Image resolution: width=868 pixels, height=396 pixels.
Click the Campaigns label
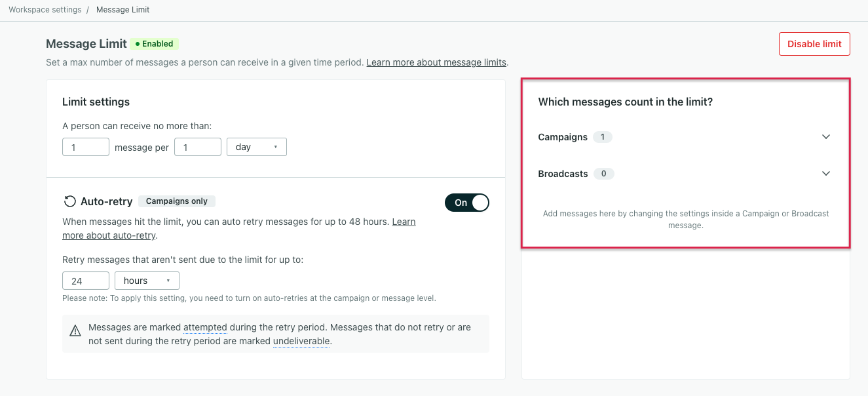[563, 137]
